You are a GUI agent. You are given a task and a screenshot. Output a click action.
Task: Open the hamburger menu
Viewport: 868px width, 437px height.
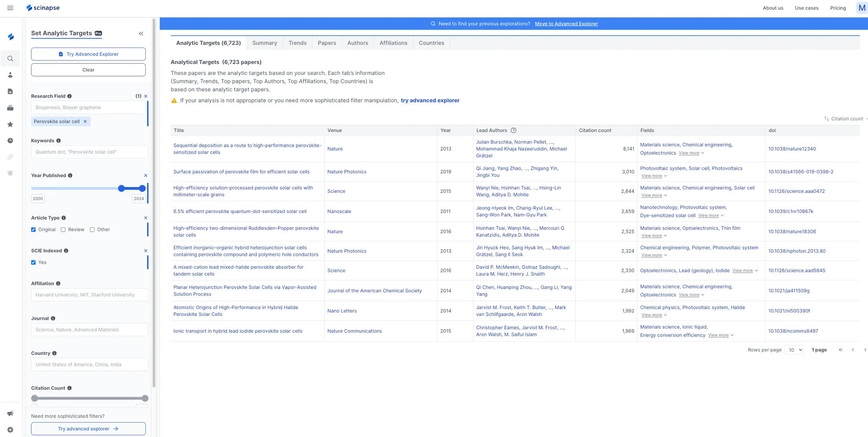coord(10,8)
